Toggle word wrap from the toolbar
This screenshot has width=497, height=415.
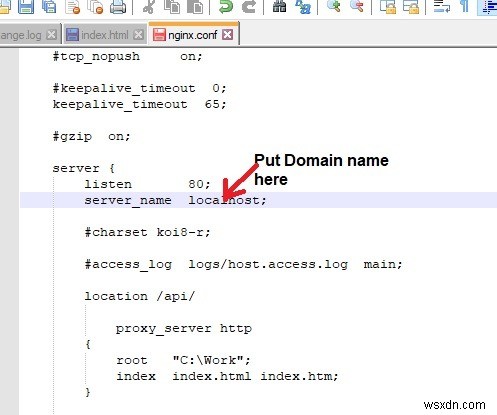pyautogui.click(x=442, y=6)
